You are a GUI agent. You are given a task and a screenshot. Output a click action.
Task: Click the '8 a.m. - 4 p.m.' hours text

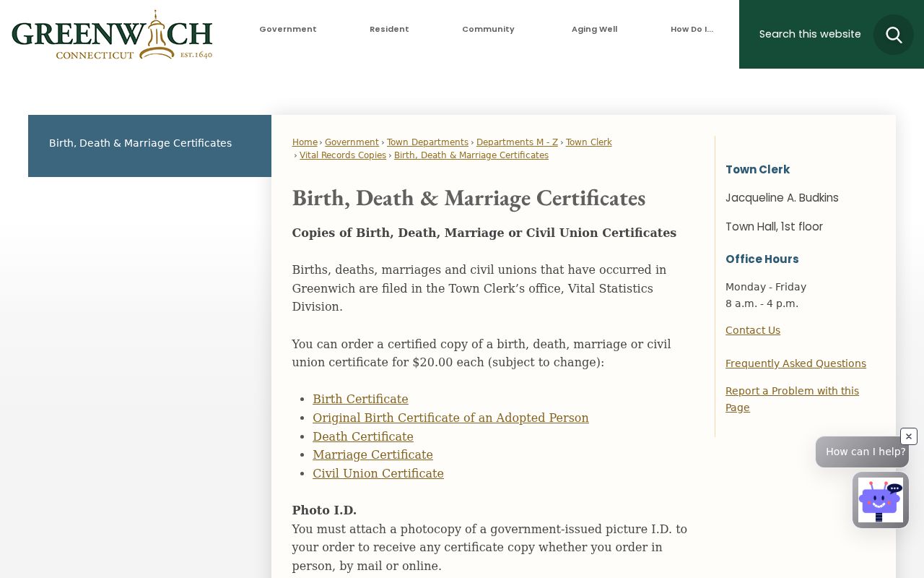pyautogui.click(x=762, y=303)
